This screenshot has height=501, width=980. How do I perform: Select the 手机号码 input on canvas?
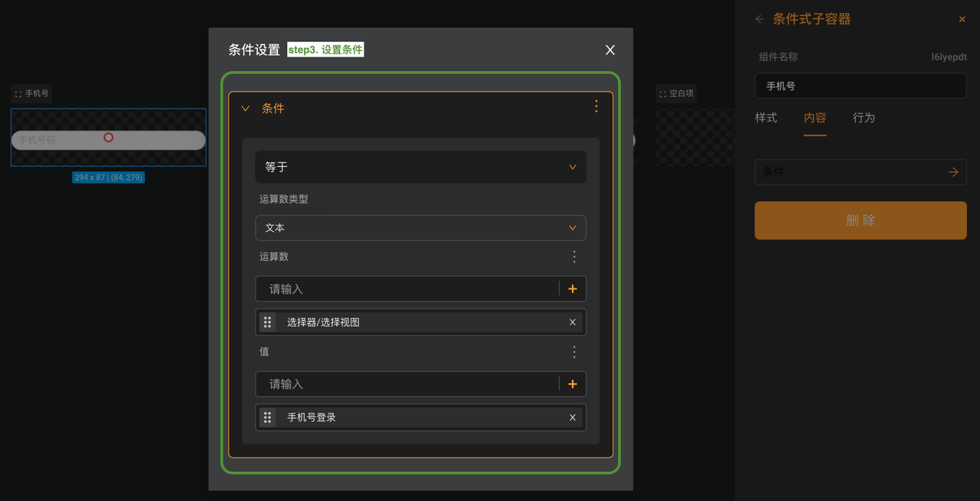tap(108, 140)
